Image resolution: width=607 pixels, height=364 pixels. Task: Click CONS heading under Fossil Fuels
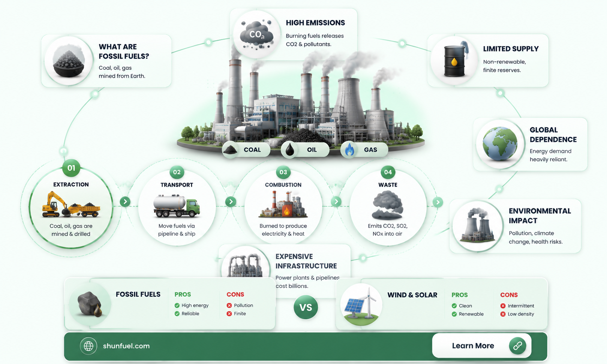tap(235, 295)
